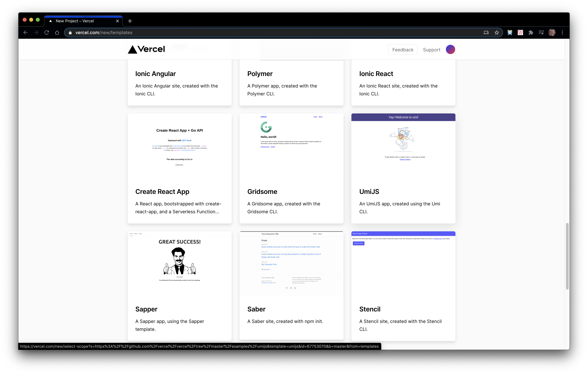Choose the Stencil template title
The height and width of the screenshot is (374, 588).
pos(370,309)
